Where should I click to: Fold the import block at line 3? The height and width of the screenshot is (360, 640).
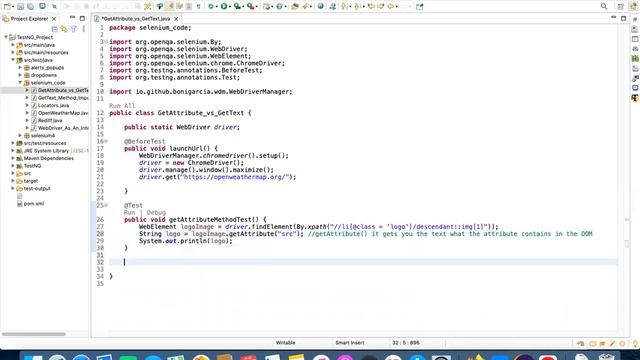pyautogui.click(x=106, y=42)
